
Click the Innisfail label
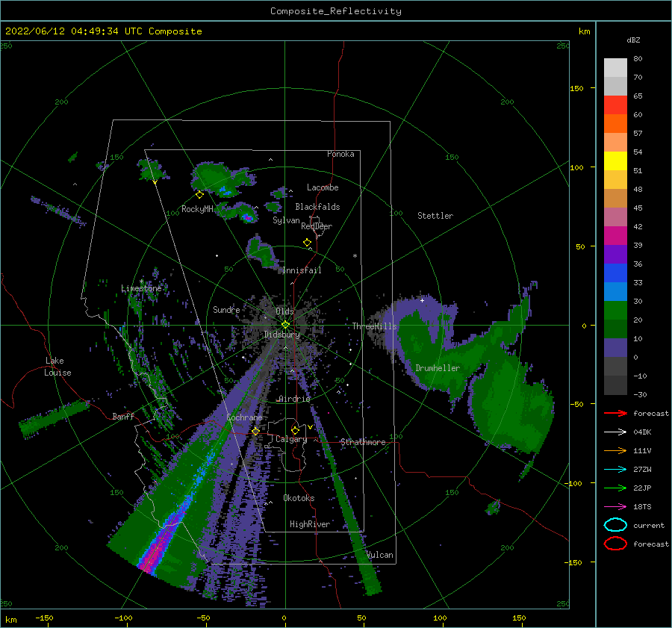302,270
